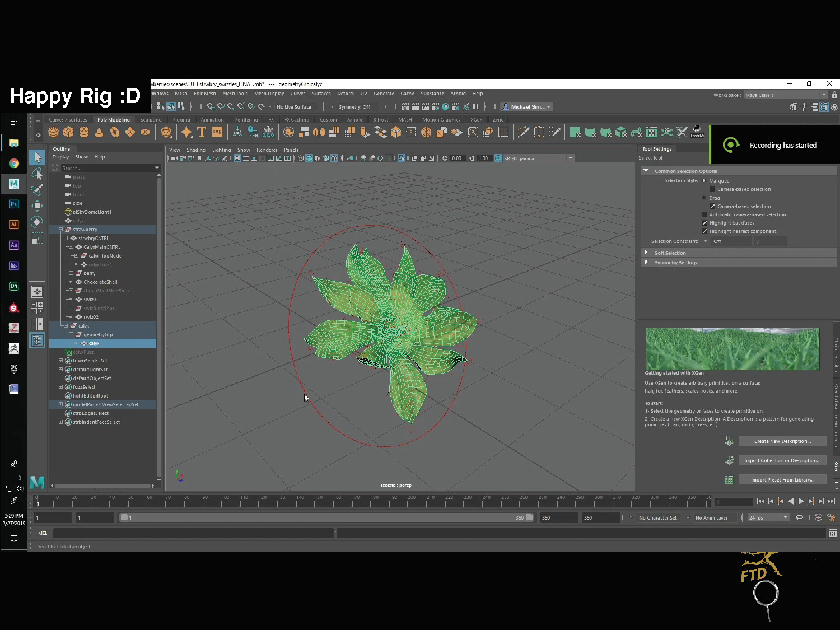This screenshot has width=840, height=630.
Task: Open After Effects from the taskbar
Action: click(x=13, y=245)
